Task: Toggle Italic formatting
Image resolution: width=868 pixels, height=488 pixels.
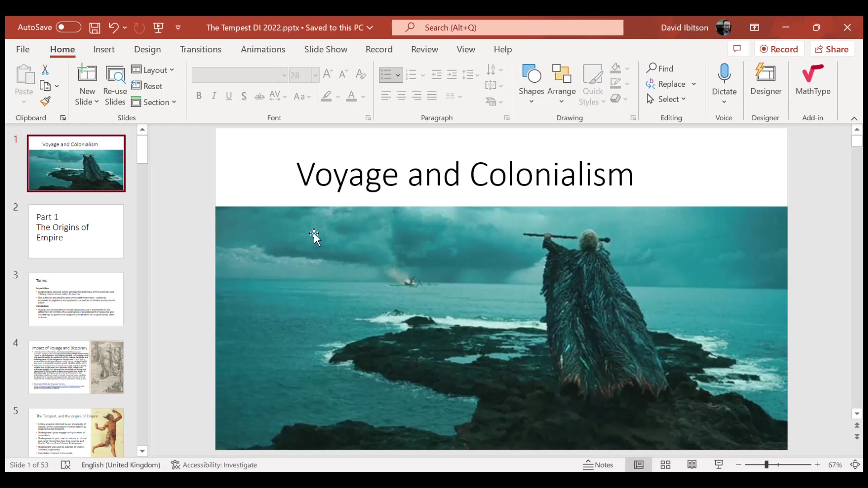Action: click(214, 96)
